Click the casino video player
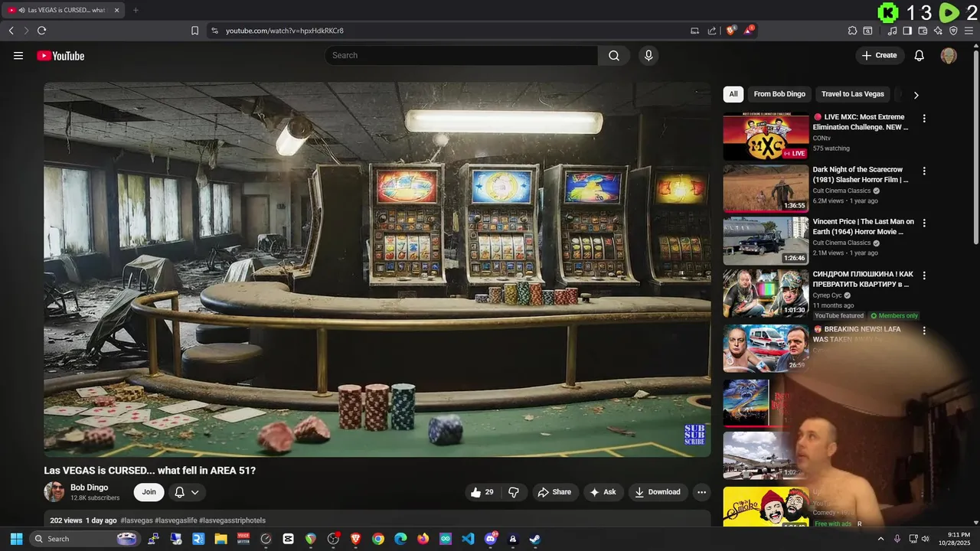This screenshot has height=551, width=980. (377, 269)
